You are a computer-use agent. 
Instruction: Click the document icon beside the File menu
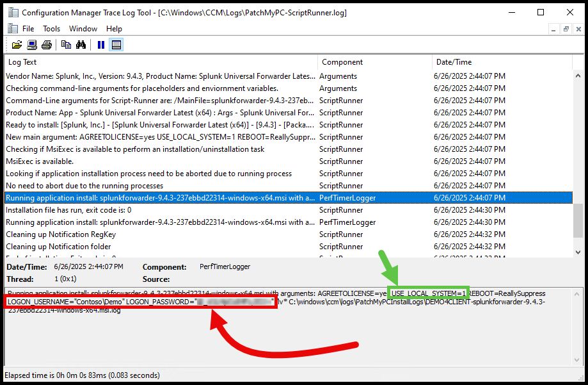coord(12,28)
